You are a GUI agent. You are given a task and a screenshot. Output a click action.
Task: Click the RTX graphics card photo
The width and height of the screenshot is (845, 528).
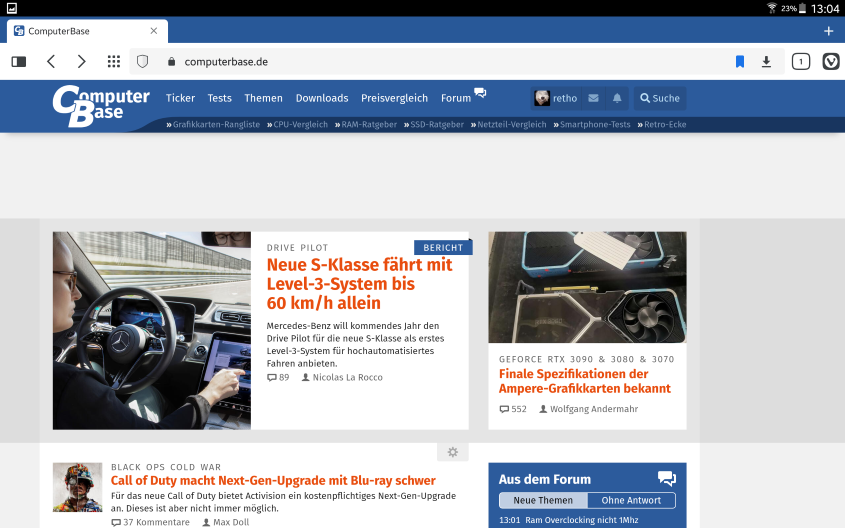click(587, 287)
